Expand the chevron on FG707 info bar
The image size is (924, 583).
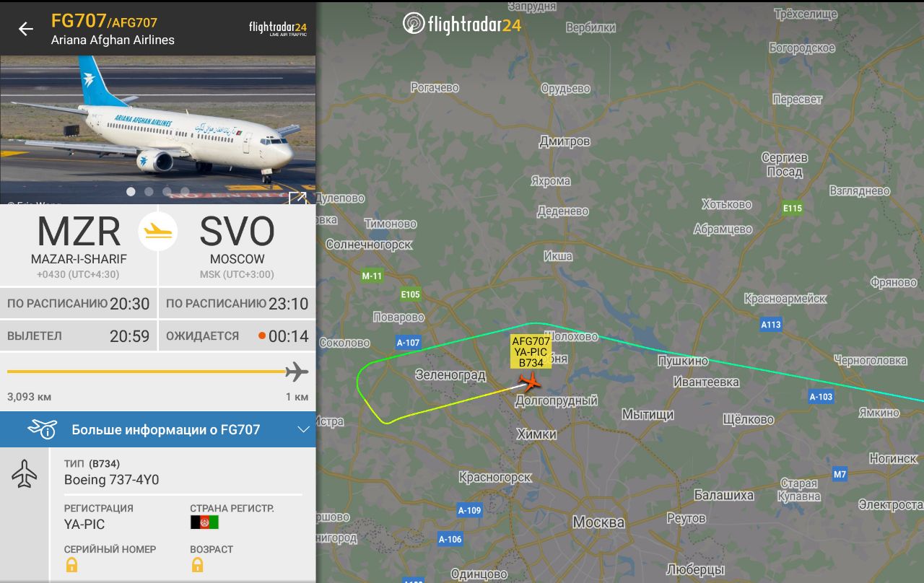click(303, 430)
